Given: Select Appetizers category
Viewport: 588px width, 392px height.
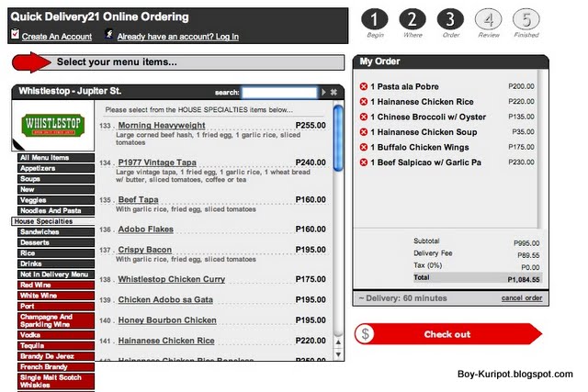Looking at the screenshot, I should (x=56, y=168).
